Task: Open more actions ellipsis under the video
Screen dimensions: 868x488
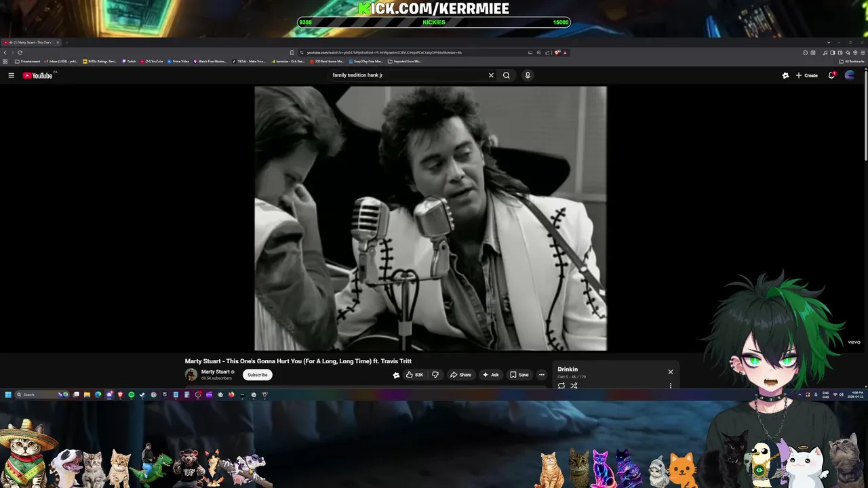Action: 541,375
